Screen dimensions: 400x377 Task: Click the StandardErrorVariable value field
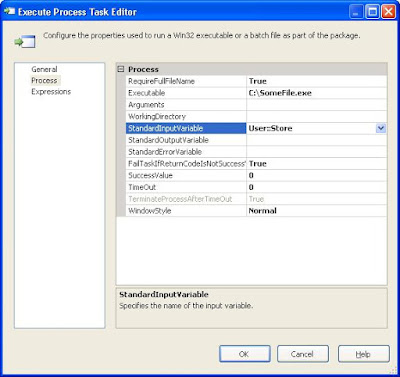click(x=317, y=152)
